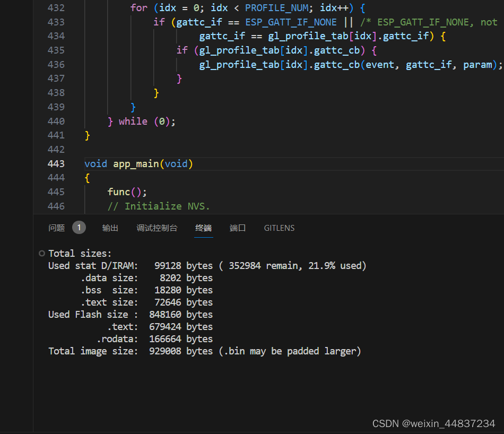Click the Problems badge showing count 1
The image size is (504, 434).
click(x=79, y=227)
